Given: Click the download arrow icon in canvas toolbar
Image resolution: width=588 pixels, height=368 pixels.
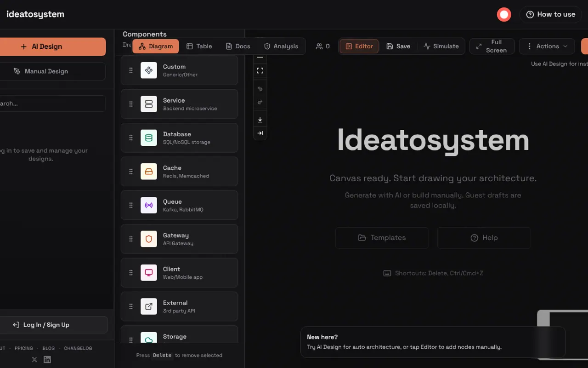Looking at the screenshot, I should pyautogui.click(x=260, y=120).
